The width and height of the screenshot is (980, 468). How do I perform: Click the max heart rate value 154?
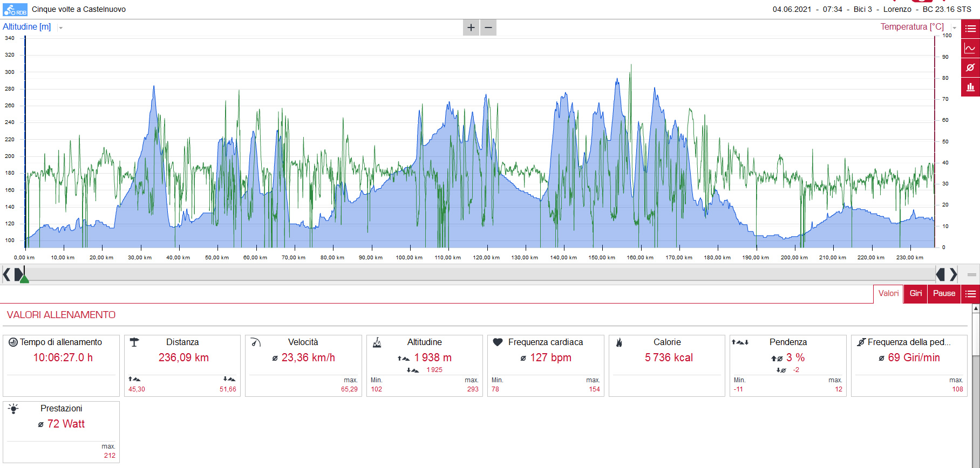(594, 389)
